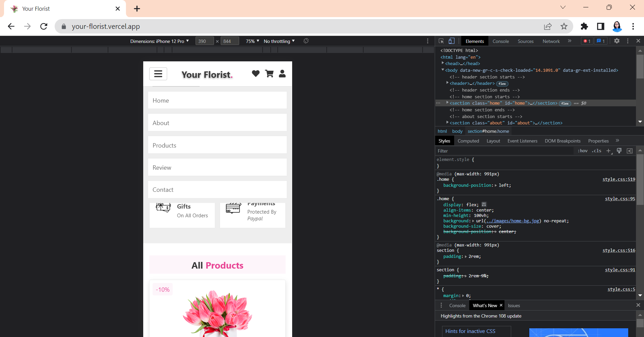The height and width of the screenshot is (337, 644).
Task: Switch to the Network tab
Action: pos(551,41)
